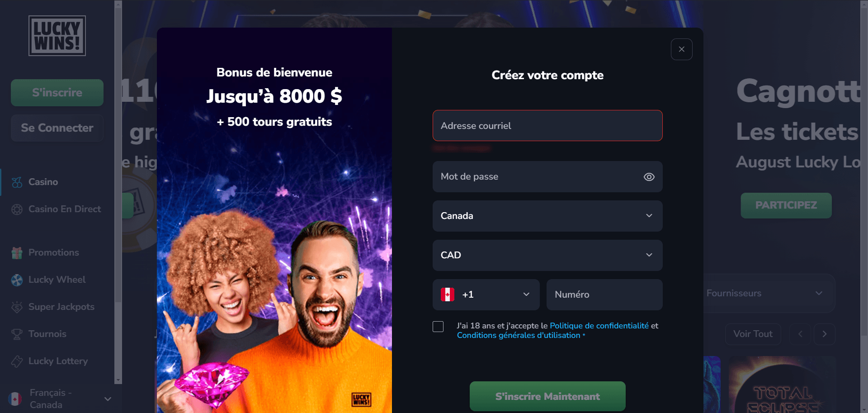Click the Promotions gift icon
Viewport: 868px width, 413px height.
pos(17,253)
